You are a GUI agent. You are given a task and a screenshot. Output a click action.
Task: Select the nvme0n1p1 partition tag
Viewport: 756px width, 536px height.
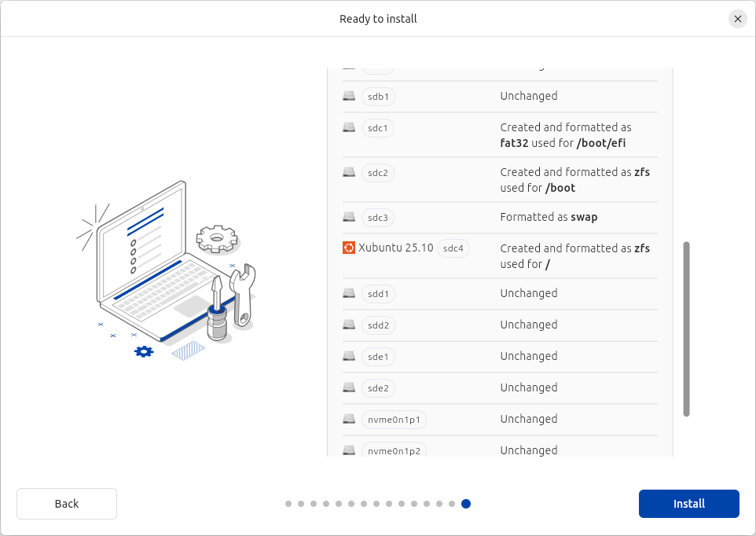click(x=394, y=420)
